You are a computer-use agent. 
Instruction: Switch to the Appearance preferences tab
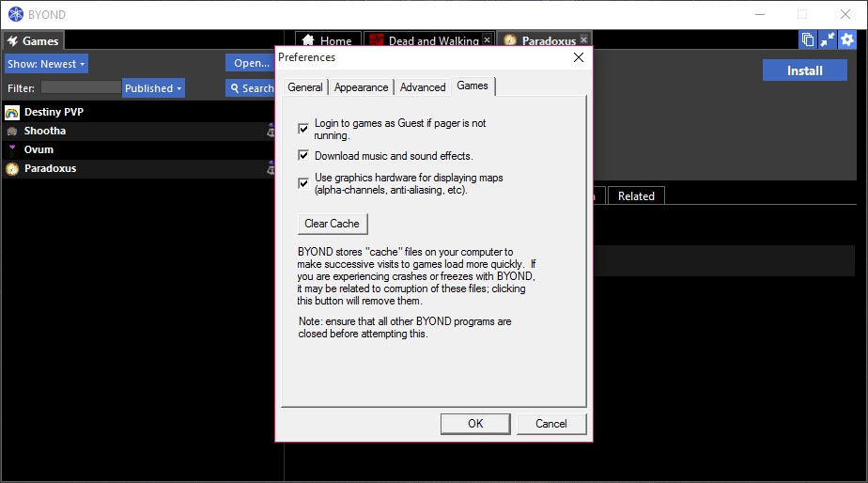pyautogui.click(x=361, y=87)
